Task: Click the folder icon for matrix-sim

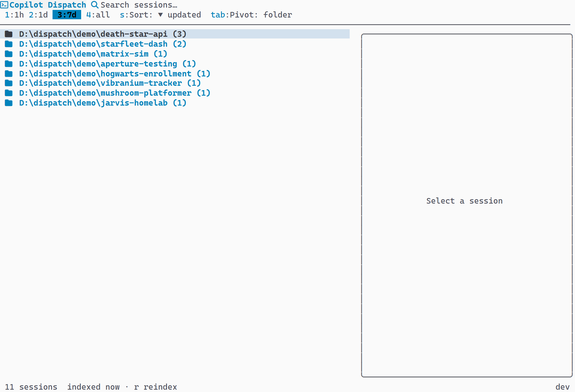Action: click(x=8, y=54)
